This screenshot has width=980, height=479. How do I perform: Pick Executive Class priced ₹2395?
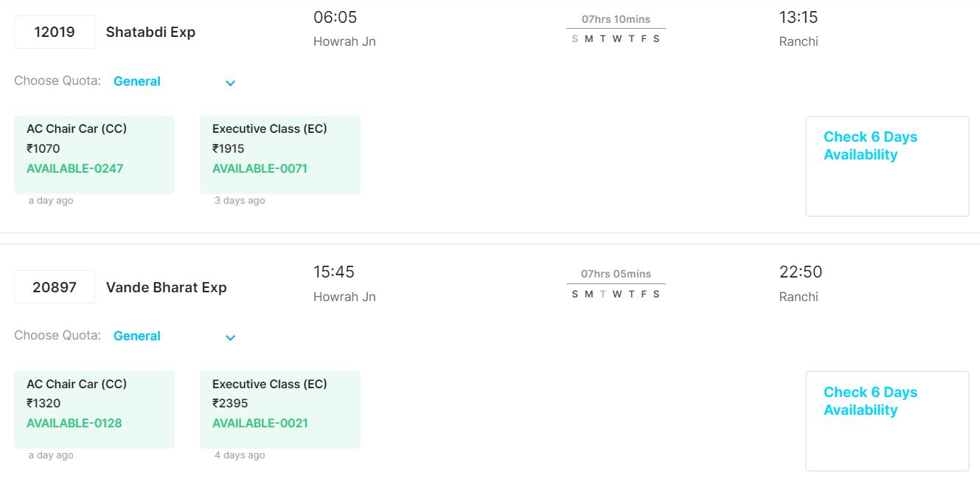click(x=280, y=410)
